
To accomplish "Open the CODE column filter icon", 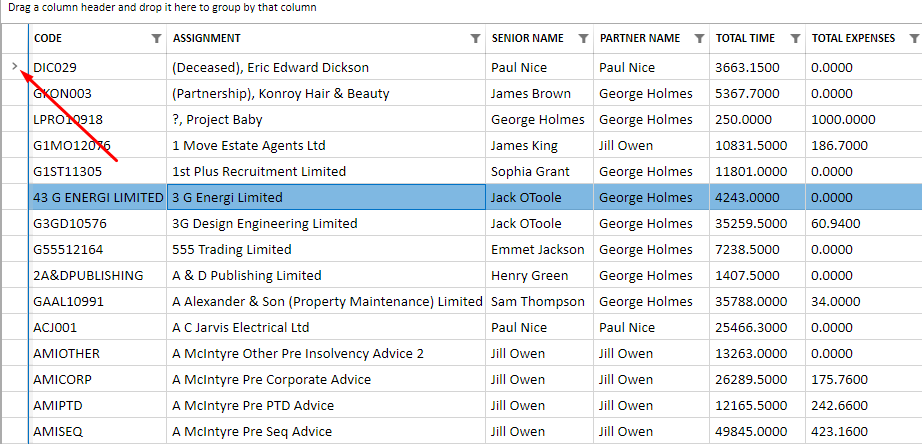I will [x=155, y=39].
